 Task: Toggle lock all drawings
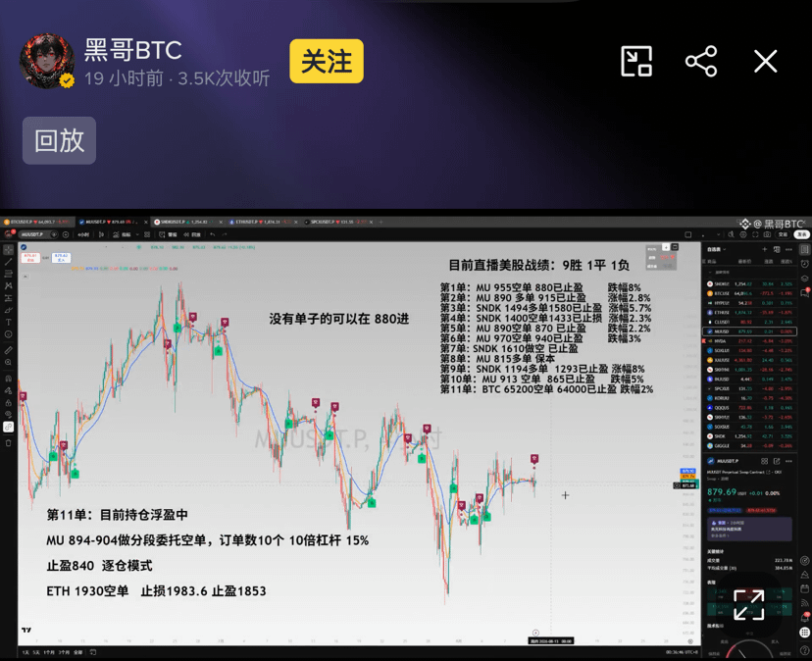8,403
